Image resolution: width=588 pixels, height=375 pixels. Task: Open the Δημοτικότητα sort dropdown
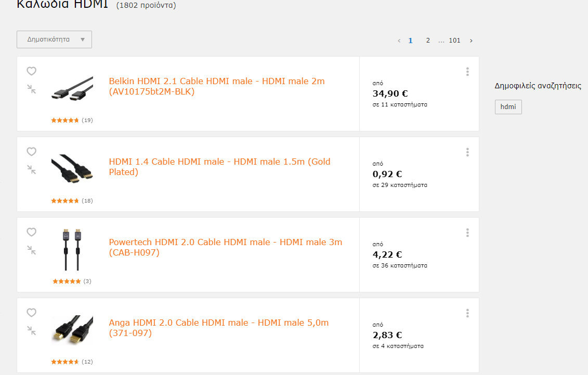(55, 39)
